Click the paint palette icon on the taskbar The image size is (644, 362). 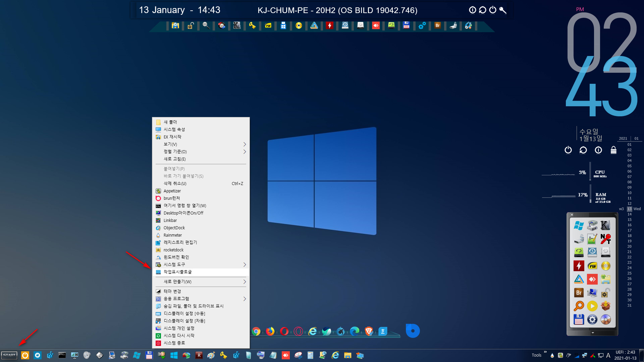pyautogui.click(x=211, y=355)
